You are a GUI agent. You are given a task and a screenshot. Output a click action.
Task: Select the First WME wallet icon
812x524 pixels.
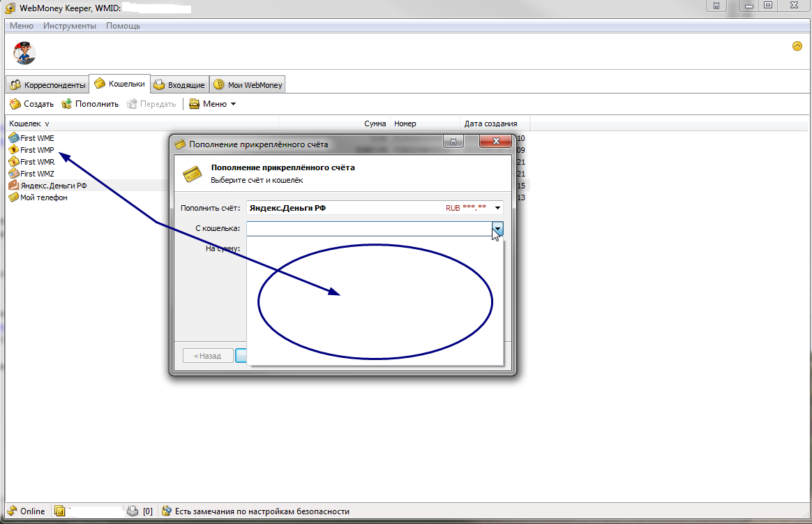pyautogui.click(x=14, y=137)
